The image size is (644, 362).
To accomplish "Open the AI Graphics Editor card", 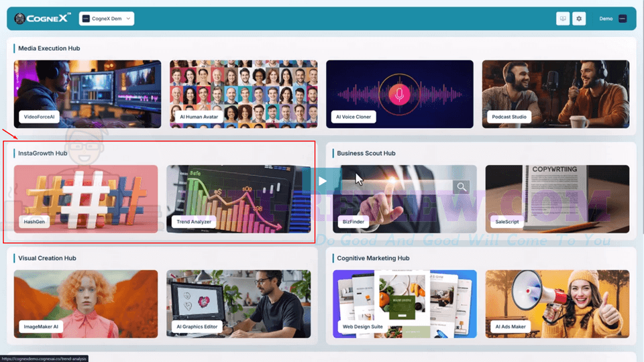I will pyautogui.click(x=239, y=304).
